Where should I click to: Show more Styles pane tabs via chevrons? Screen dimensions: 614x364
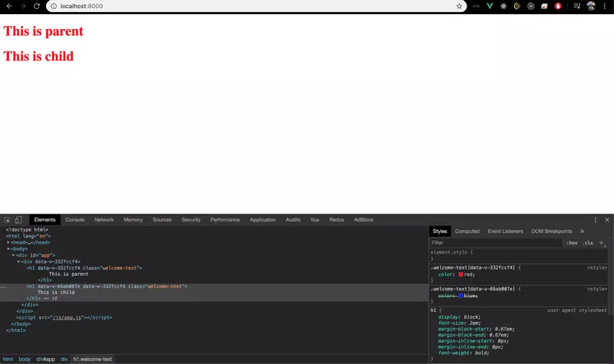click(x=582, y=232)
